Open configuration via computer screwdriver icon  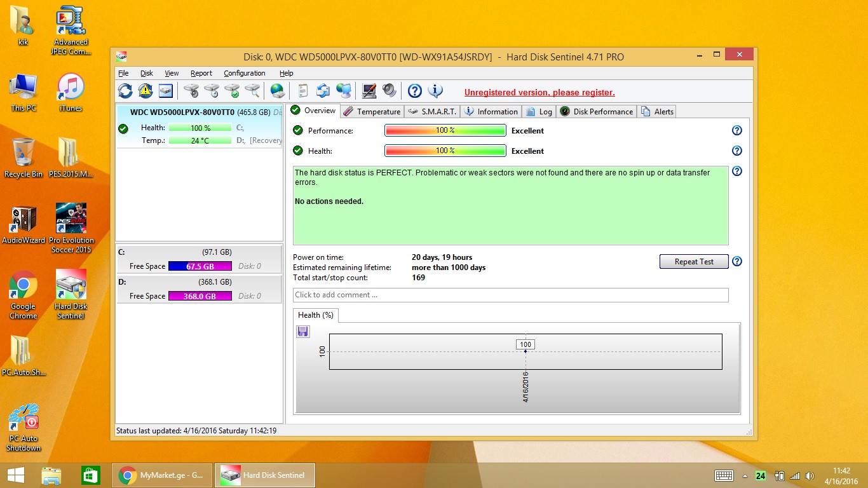point(369,91)
